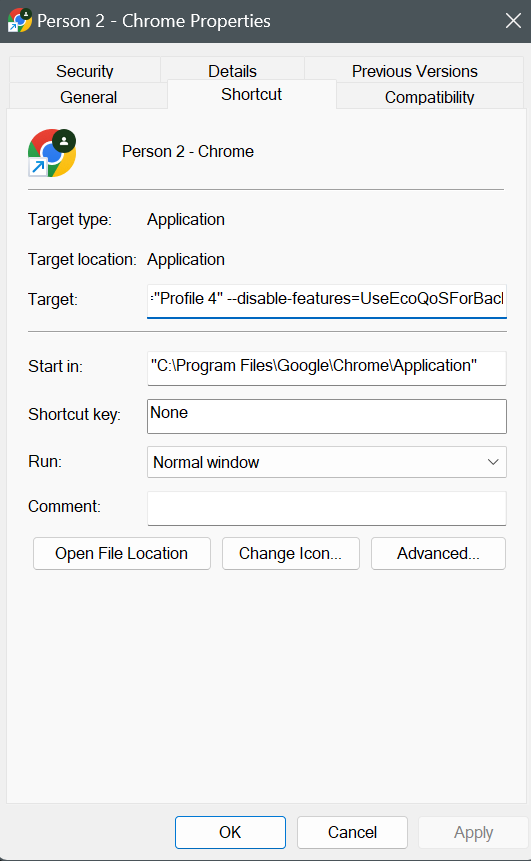Click the Start in text field
Viewport: 531px width, 861px height.
tap(327, 368)
